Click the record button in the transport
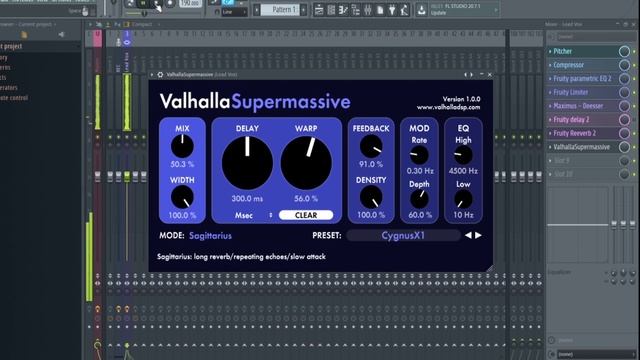The image size is (640, 360). 170,4
